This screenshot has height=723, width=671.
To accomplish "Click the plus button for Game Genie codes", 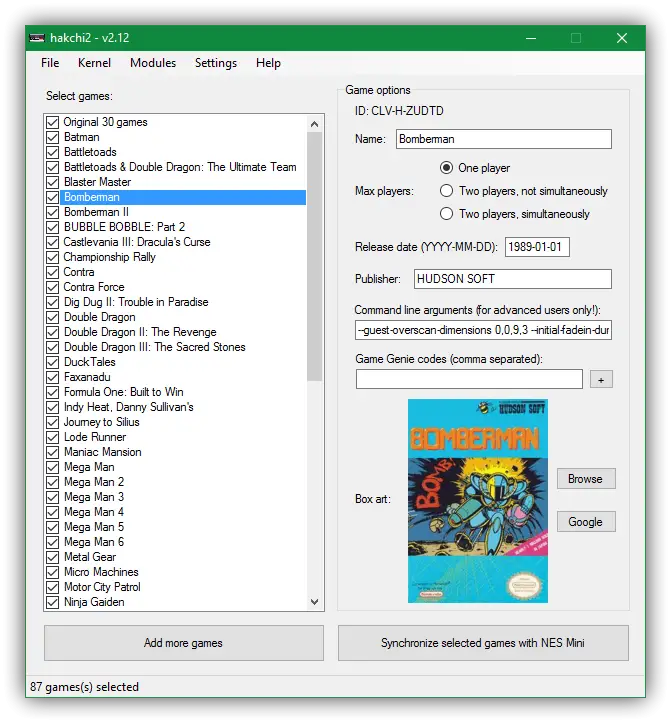I will [601, 380].
